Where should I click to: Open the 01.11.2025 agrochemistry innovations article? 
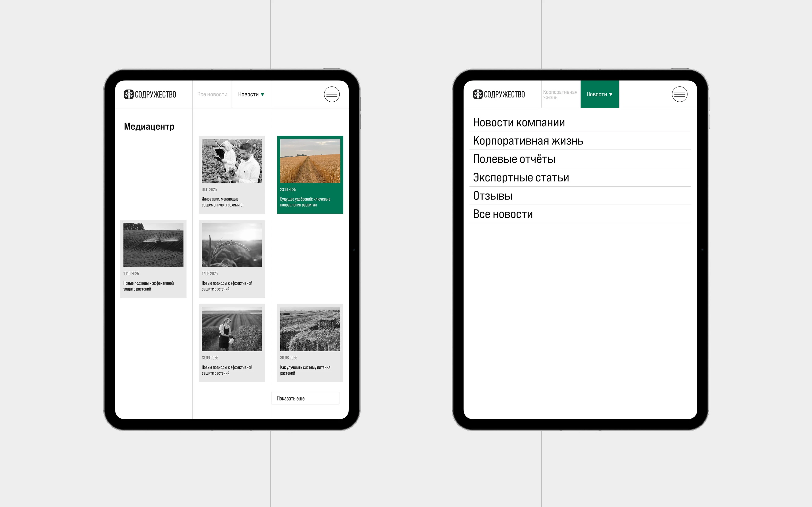coord(232,174)
